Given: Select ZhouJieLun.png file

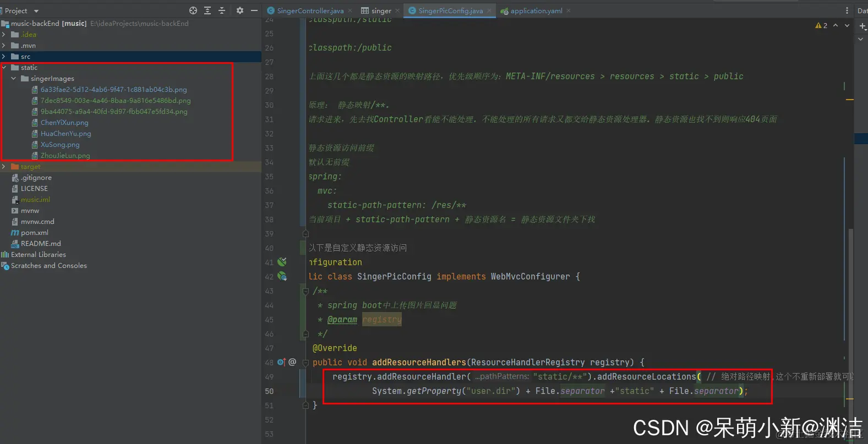Looking at the screenshot, I should 65,155.
